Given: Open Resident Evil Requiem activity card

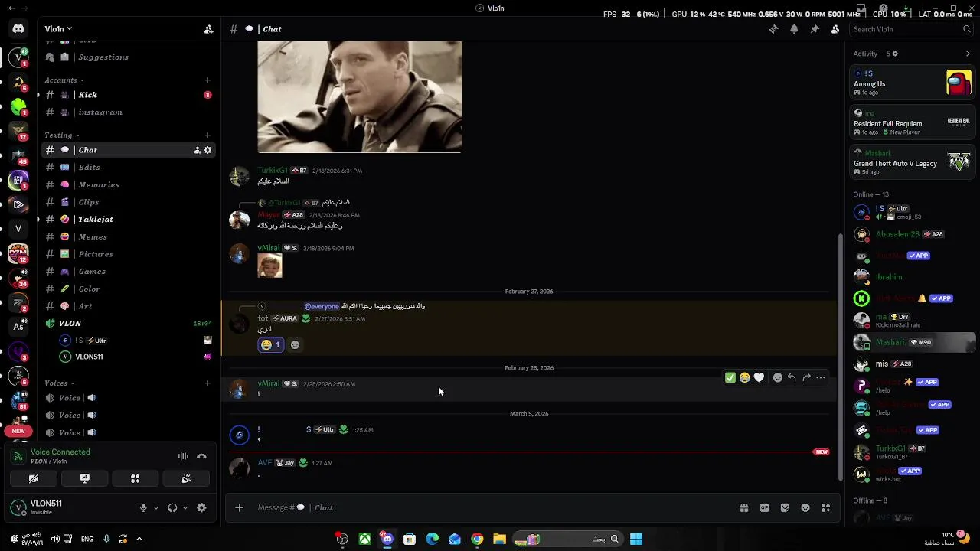Looking at the screenshot, I should pyautogui.click(x=912, y=122).
